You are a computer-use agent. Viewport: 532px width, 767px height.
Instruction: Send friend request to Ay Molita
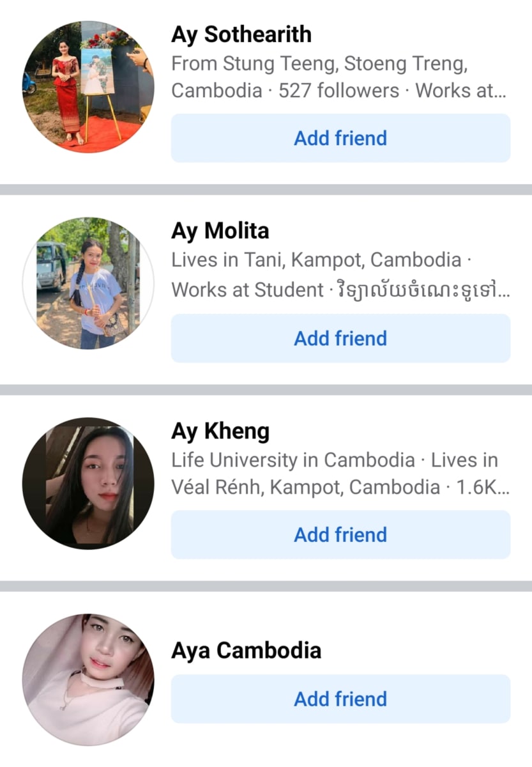pos(340,338)
